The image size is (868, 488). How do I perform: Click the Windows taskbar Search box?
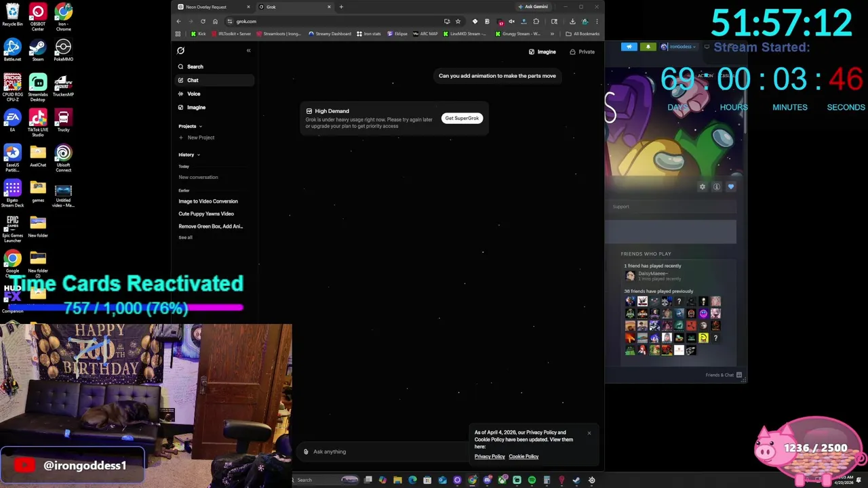[x=327, y=480]
